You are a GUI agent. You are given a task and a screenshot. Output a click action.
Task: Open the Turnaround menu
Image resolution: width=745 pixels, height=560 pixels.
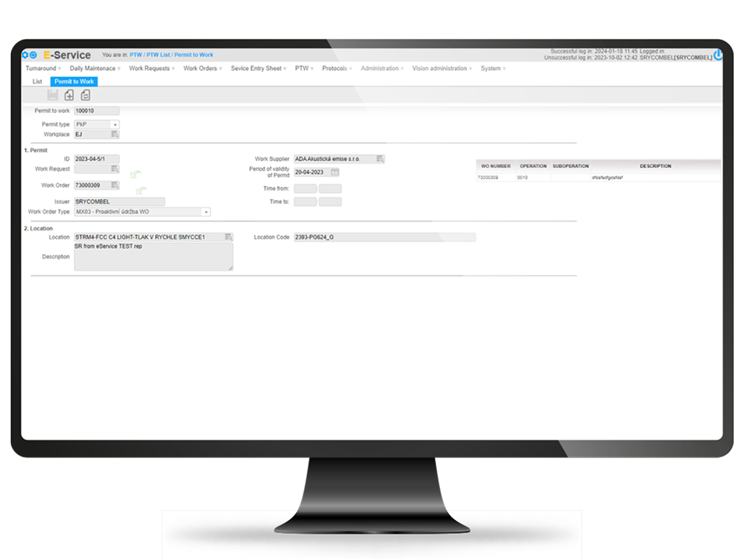[x=43, y=68]
